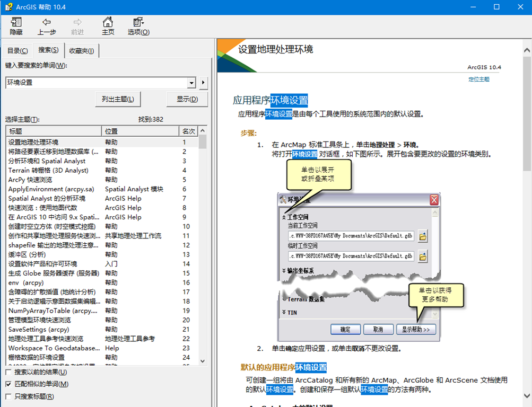
Task: Click the 默认的应用程序环境设置 heading
Action: tap(284, 367)
